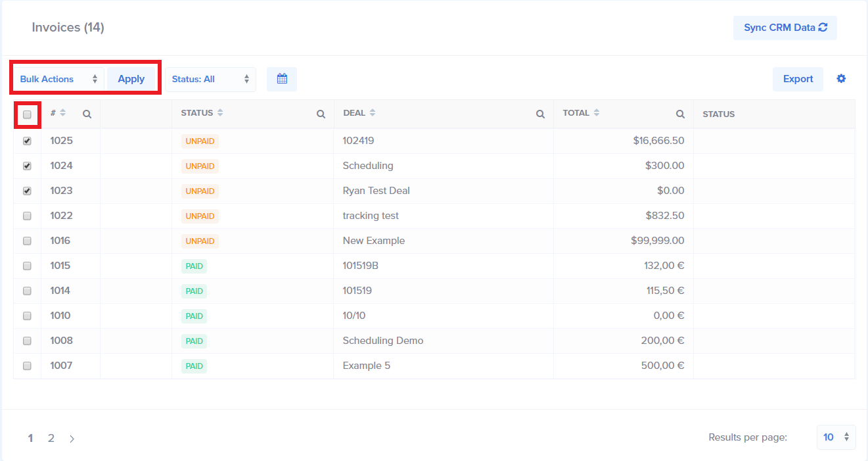868x461 pixels.
Task: Click deal name 102419
Action: pyautogui.click(x=358, y=141)
